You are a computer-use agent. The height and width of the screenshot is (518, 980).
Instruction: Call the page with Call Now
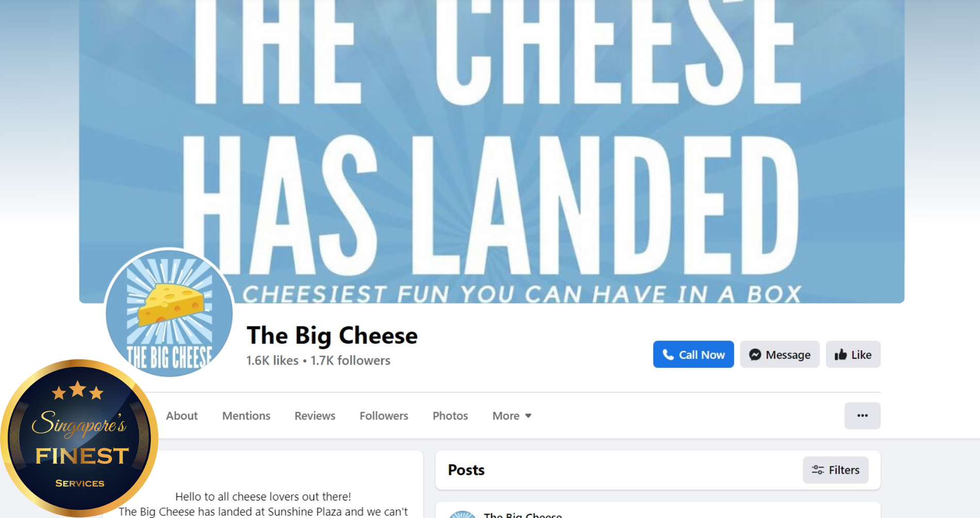[693, 354]
